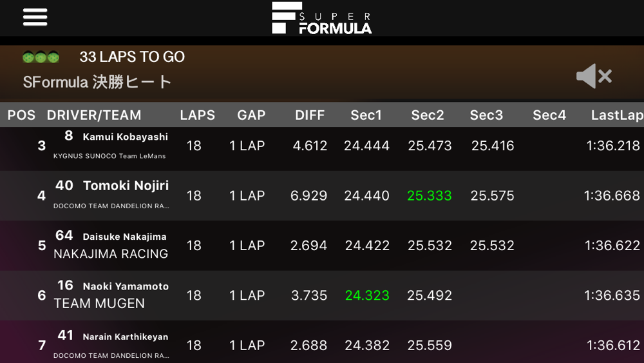Tap the green flag status lights
This screenshot has width=644, height=363.
[41, 57]
